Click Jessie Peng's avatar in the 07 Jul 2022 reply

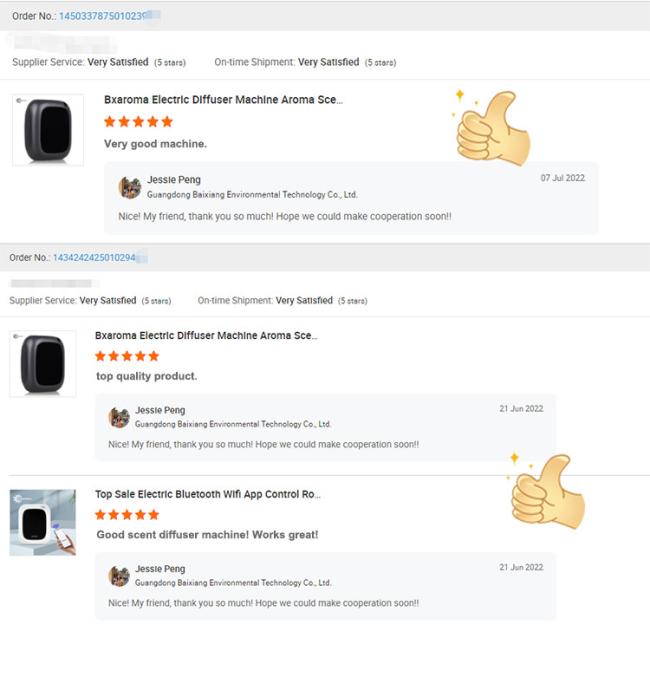[x=130, y=187]
